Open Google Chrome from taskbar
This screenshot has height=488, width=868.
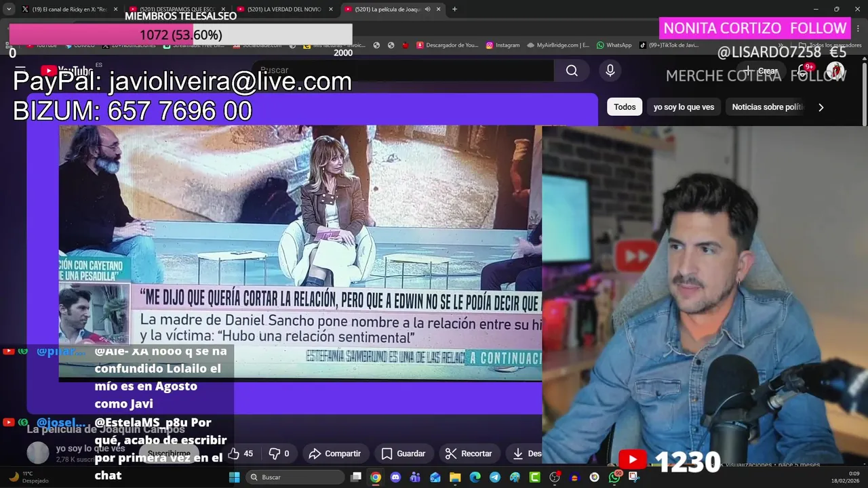tap(376, 477)
